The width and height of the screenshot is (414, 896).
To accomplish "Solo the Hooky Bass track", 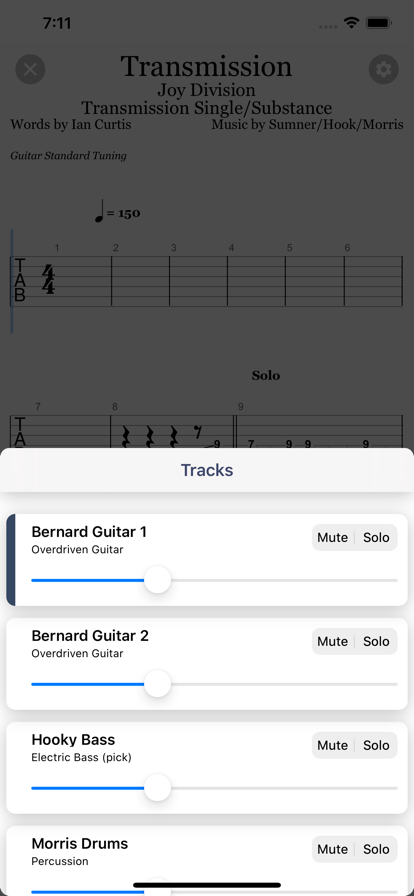I will click(376, 745).
